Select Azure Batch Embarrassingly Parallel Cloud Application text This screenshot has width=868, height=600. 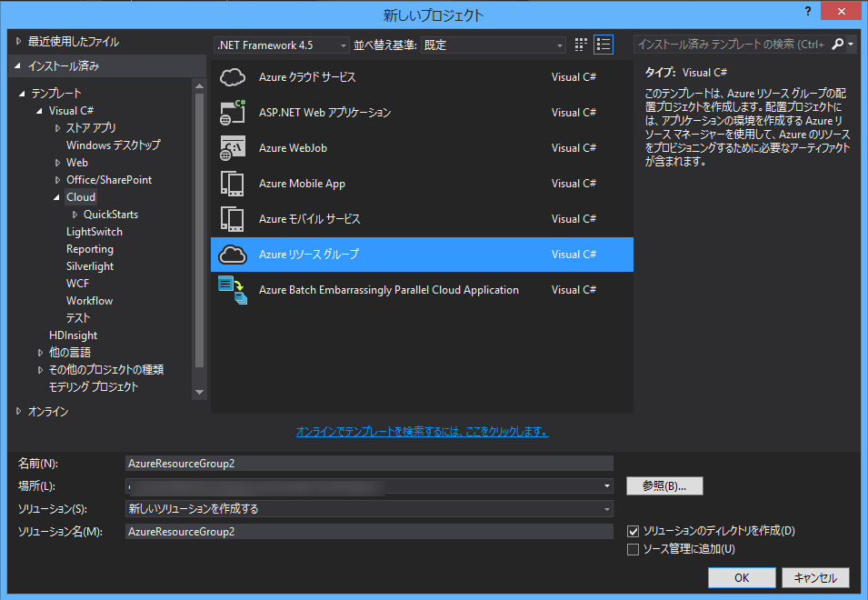click(x=389, y=290)
